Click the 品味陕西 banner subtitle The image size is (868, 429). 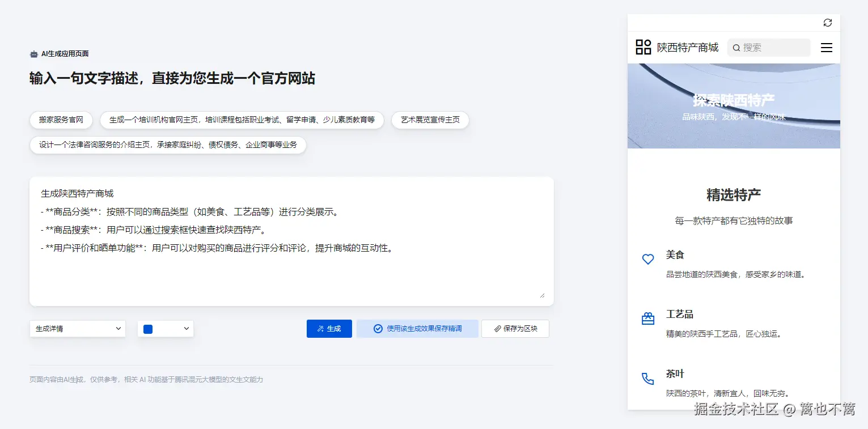[x=734, y=117]
